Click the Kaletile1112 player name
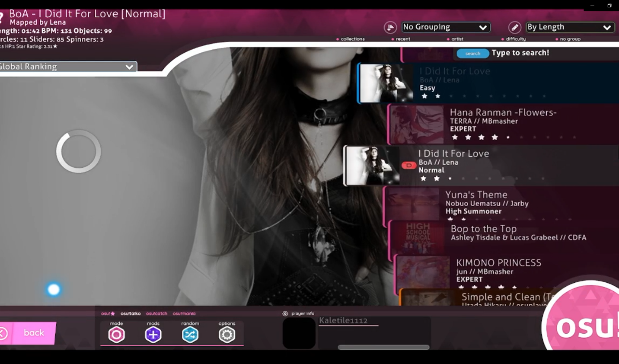This screenshot has height=364, width=619. [343, 320]
